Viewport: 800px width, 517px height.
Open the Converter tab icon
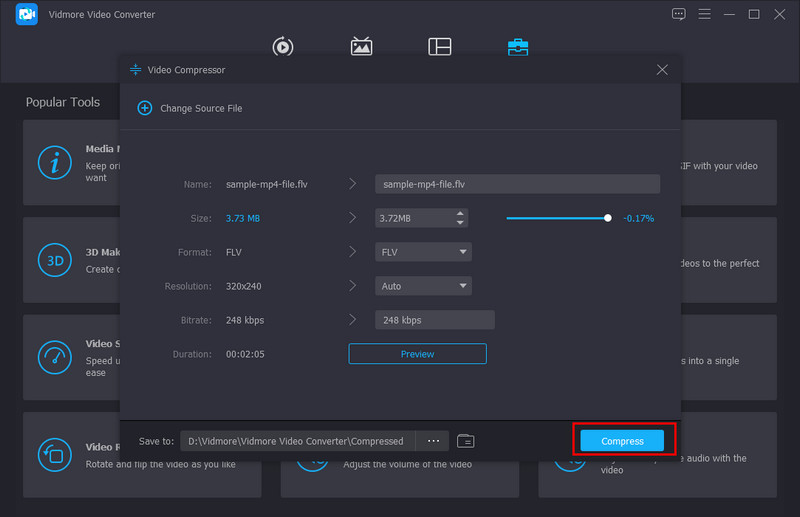point(282,47)
